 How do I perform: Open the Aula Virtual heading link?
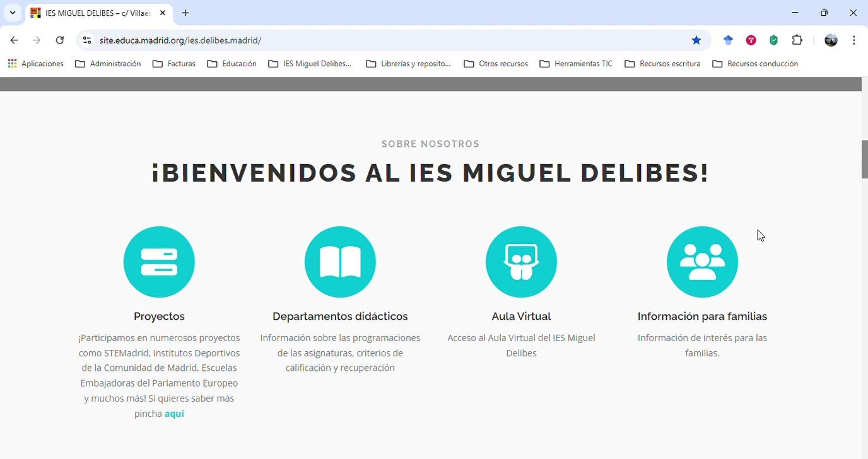coord(521,317)
